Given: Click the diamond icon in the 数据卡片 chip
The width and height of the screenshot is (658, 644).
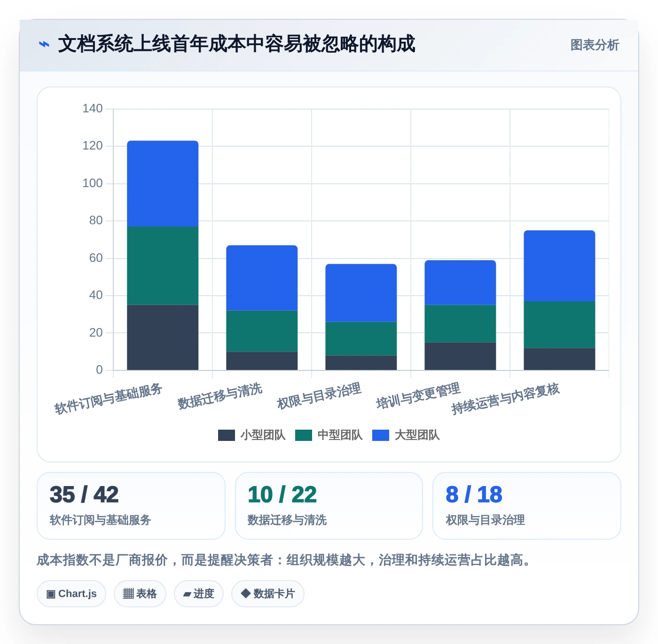Looking at the screenshot, I should [x=245, y=593].
